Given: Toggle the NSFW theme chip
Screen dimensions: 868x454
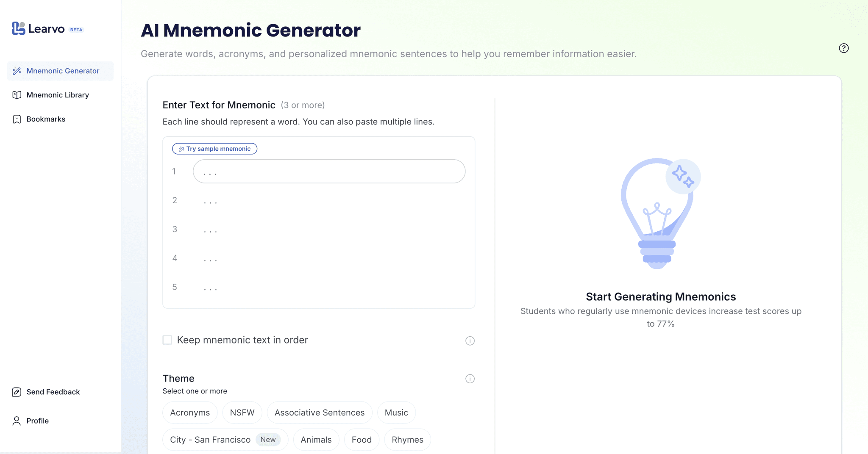Looking at the screenshot, I should click(x=242, y=412).
